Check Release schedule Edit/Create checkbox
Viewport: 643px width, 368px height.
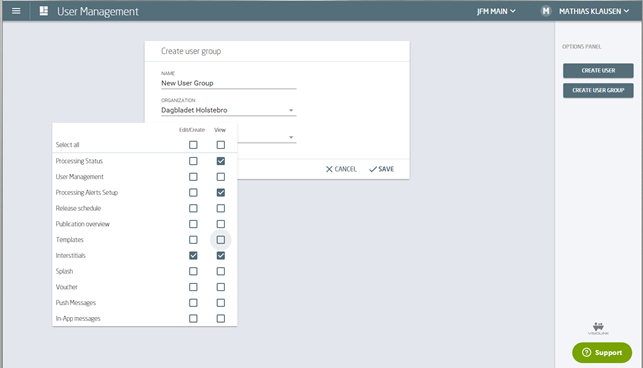coord(193,208)
